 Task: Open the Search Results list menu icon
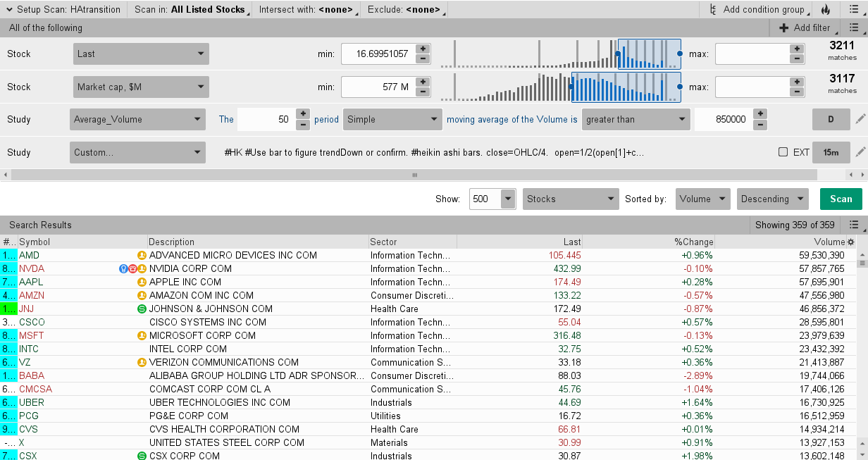pos(853,225)
